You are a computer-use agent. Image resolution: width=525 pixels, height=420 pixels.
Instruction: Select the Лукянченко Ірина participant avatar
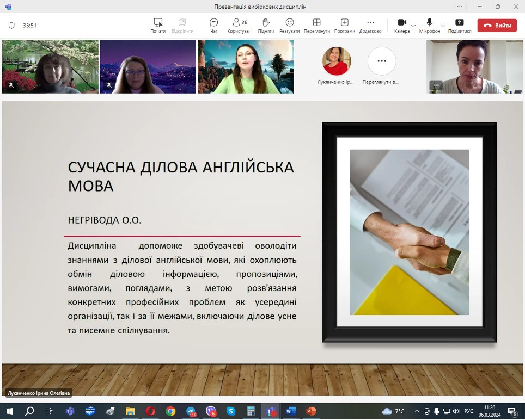[x=337, y=61]
